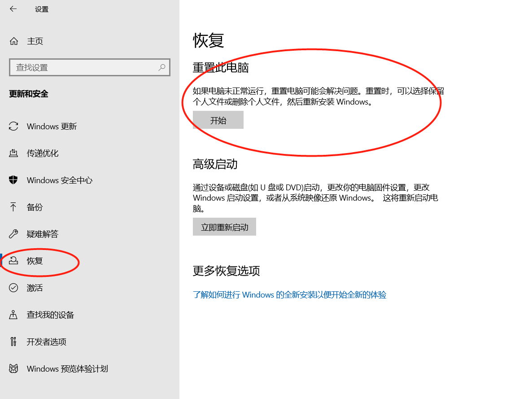Viewport: 532px width, 399px height.
Task: Click the shield icon for Windows 安全中心
Action: coord(14,180)
